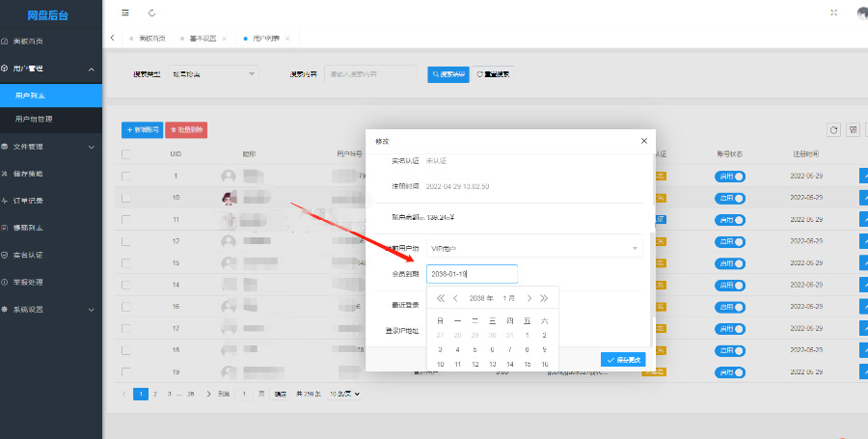Click the previous page arrow in pagination

click(124, 395)
